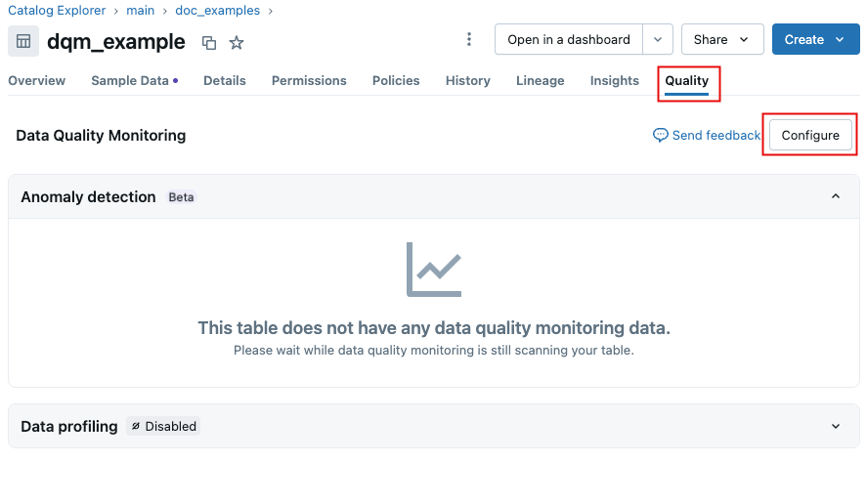This screenshot has width=867, height=504.
Task: Click the table icon beside dqm_example
Action: click(x=23, y=42)
